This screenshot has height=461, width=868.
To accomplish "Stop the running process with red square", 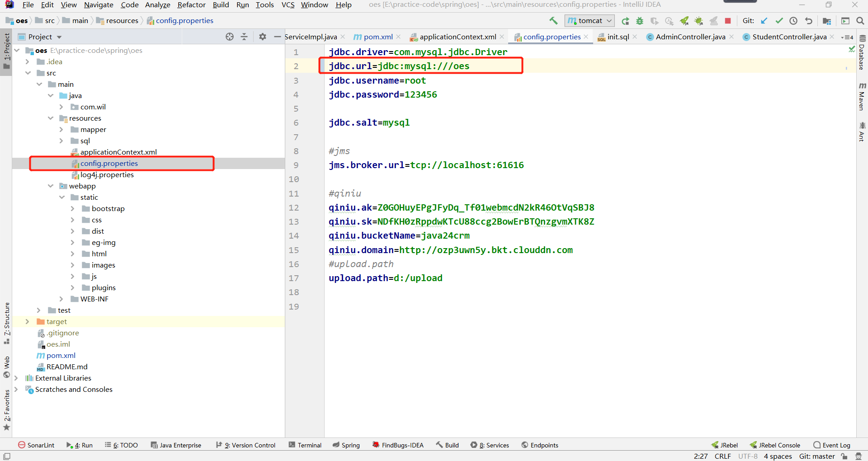I will 728,21.
